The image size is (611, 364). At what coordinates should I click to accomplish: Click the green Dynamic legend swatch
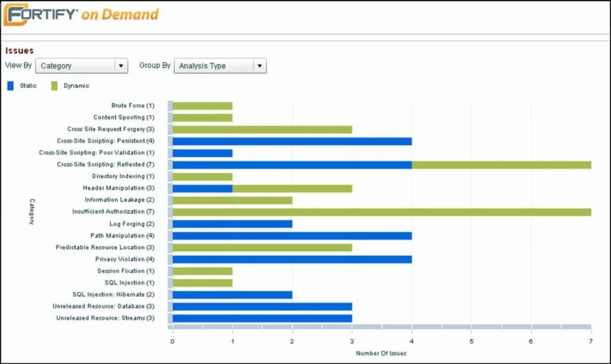point(54,86)
